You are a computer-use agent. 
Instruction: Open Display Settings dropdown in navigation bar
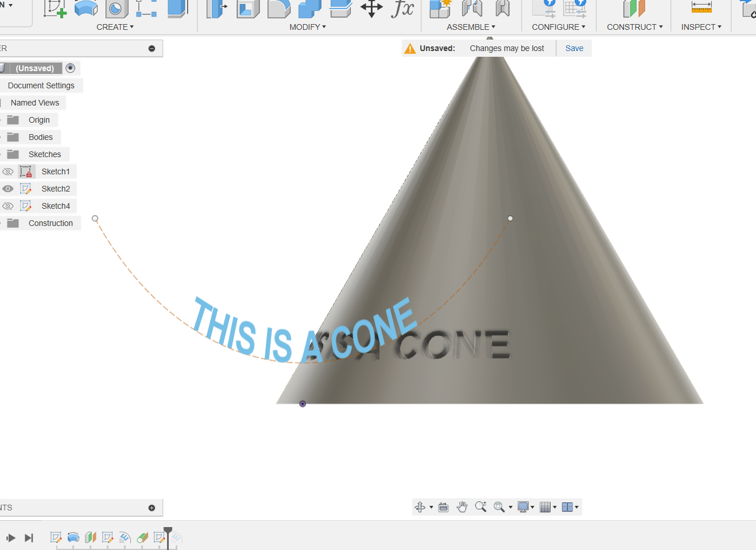pos(525,507)
